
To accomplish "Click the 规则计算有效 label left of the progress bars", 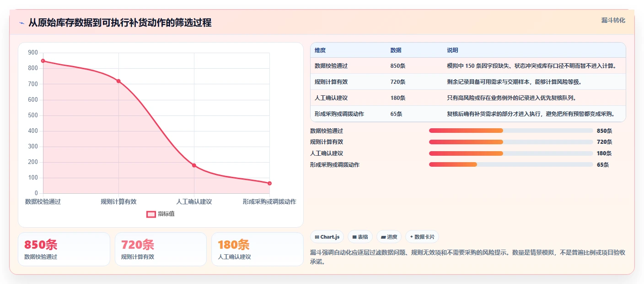I will [x=327, y=142].
